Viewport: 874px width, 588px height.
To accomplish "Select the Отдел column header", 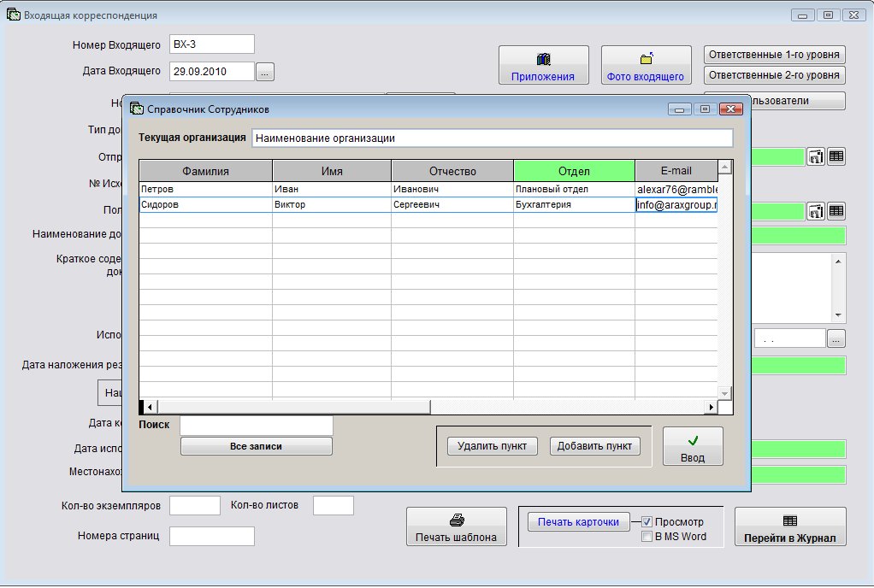I will click(574, 171).
